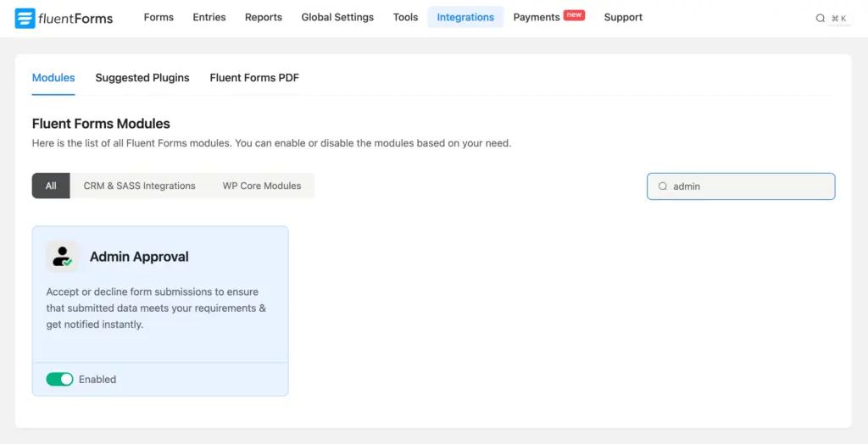The height and width of the screenshot is (444, 868).
Task: Open Global Settings
Action: (337, 17)
